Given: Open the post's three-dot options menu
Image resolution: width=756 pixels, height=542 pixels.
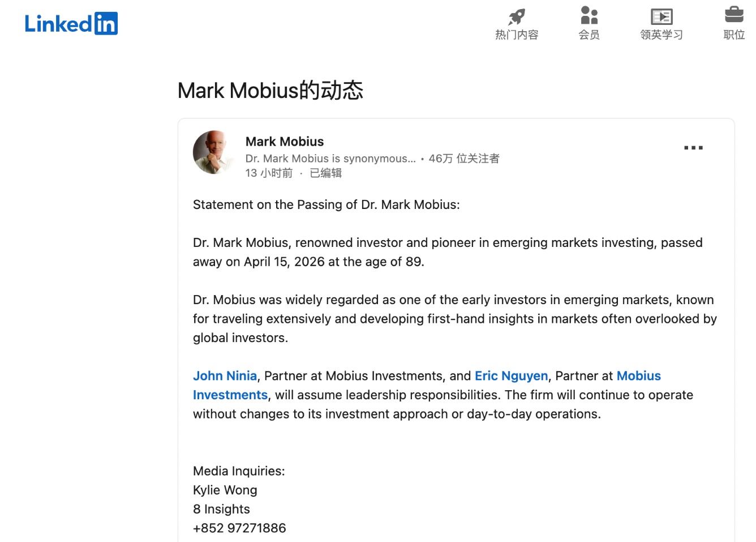Looking at the screenshot, I should [x=693, y=148].
